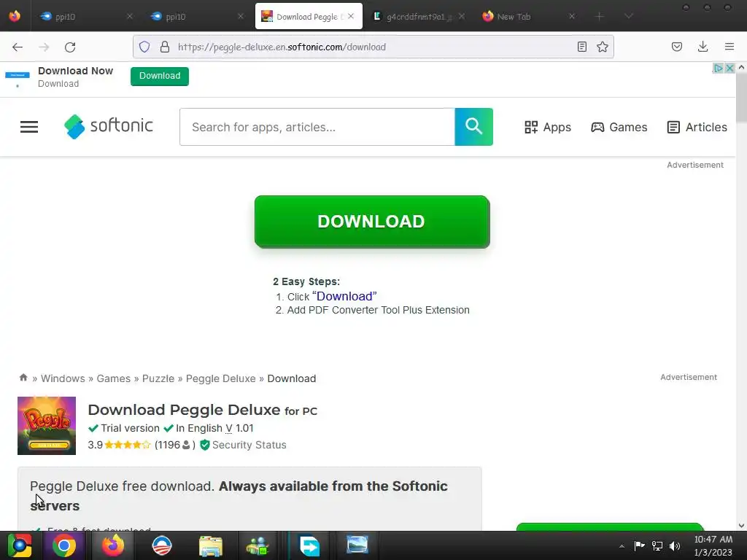
Task: Open a new browser tab
Action: [600, 17]
